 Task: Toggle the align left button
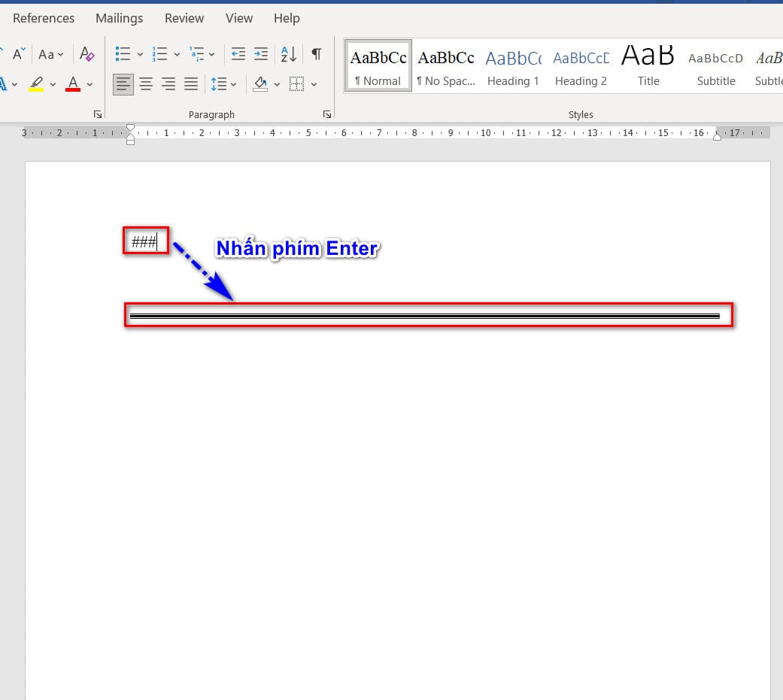[x=123, y=84]
